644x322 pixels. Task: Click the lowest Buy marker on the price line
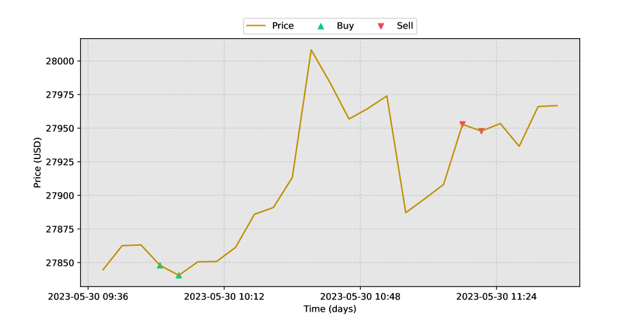[178, 275]
